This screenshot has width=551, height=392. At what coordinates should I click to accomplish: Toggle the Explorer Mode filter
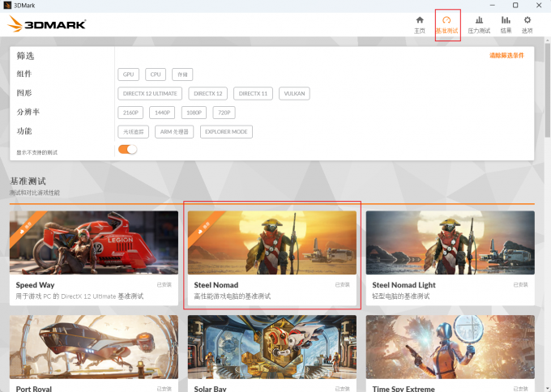(x=226, y=132)
